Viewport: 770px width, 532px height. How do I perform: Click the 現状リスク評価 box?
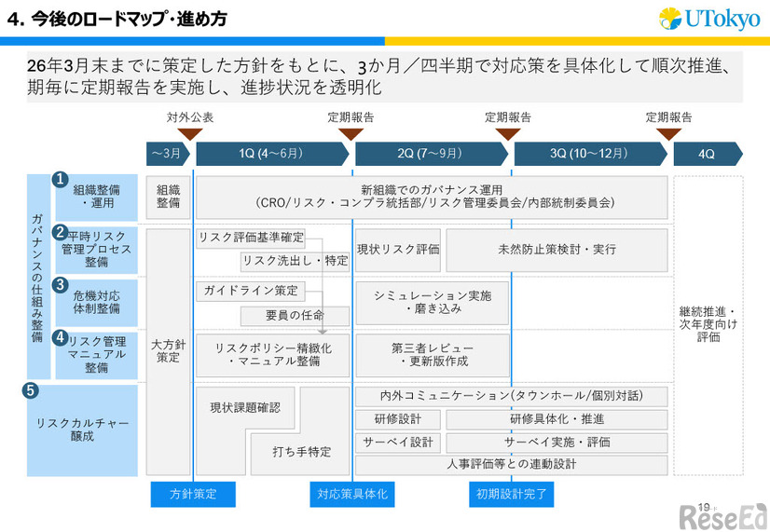point(398,250)
